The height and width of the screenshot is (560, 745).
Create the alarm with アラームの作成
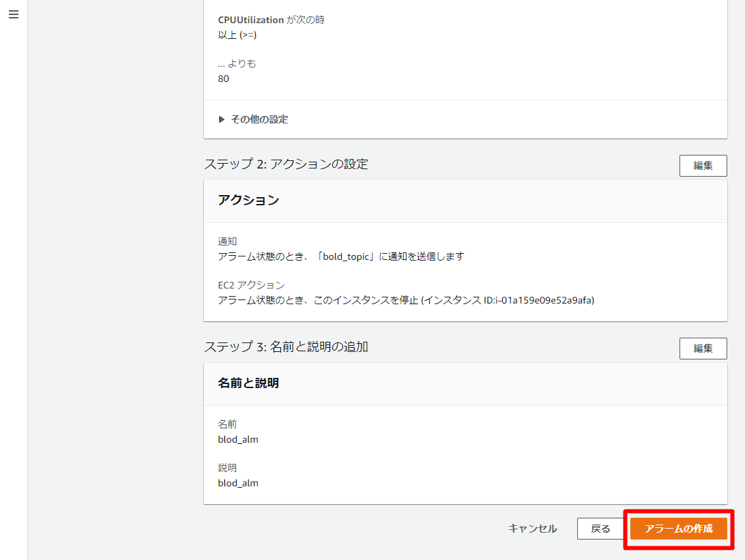pyautogui.click(x=678, y=529)
